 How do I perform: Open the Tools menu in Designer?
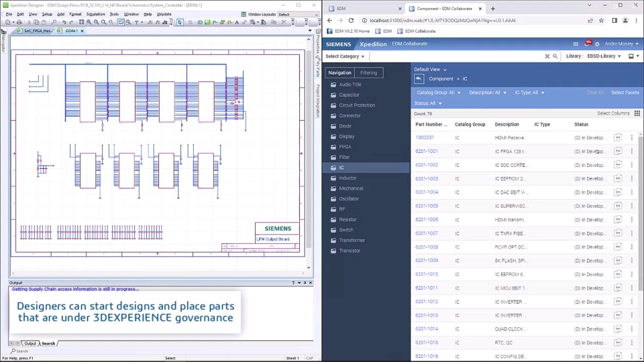114,14
